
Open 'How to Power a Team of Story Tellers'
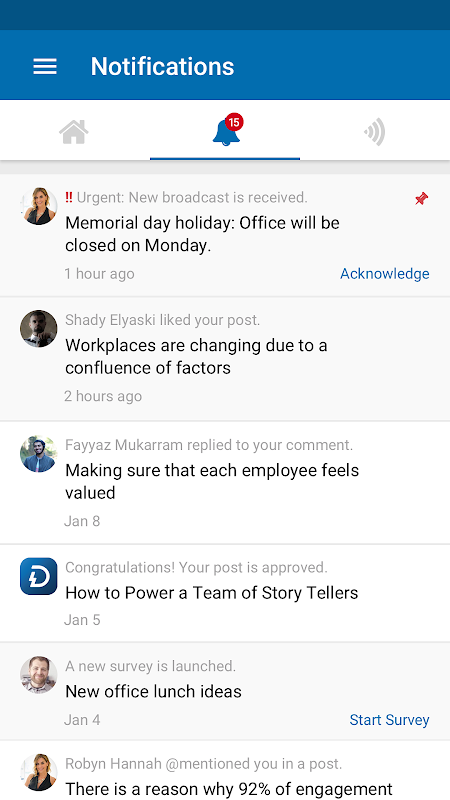tap(225, 593)
